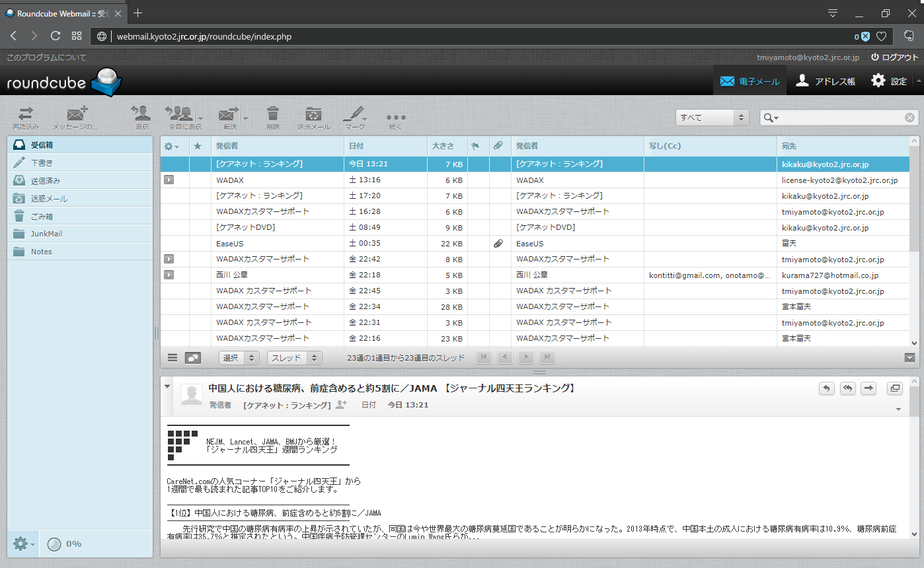Open the すべて filter dropdown
Viewport: 924px width, 568px height.
(711, 118)
